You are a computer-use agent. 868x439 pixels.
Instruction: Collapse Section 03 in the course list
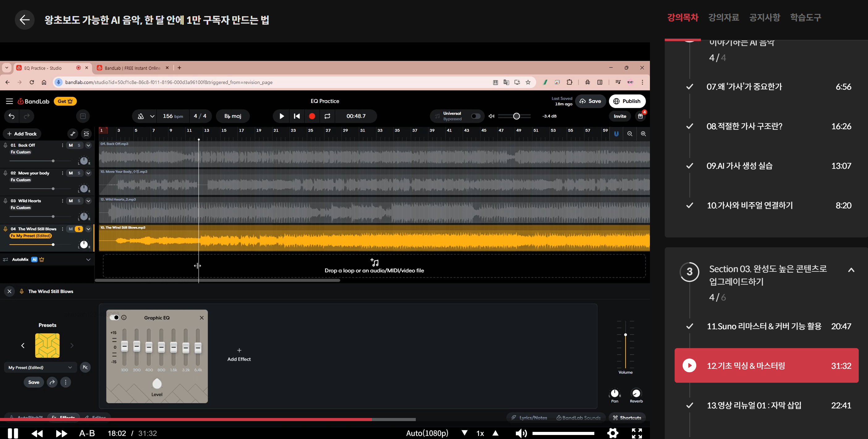click(851, 270)
